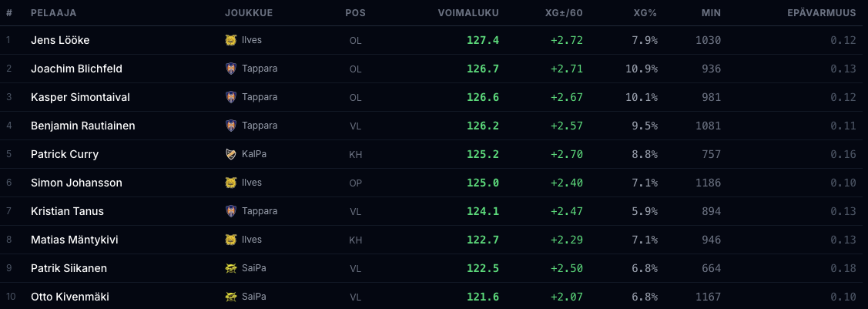Viewport: 868px width, 309px height.
Task: Open Benjamin Rautiainen's player page
Action: click(x=82, y=126)
